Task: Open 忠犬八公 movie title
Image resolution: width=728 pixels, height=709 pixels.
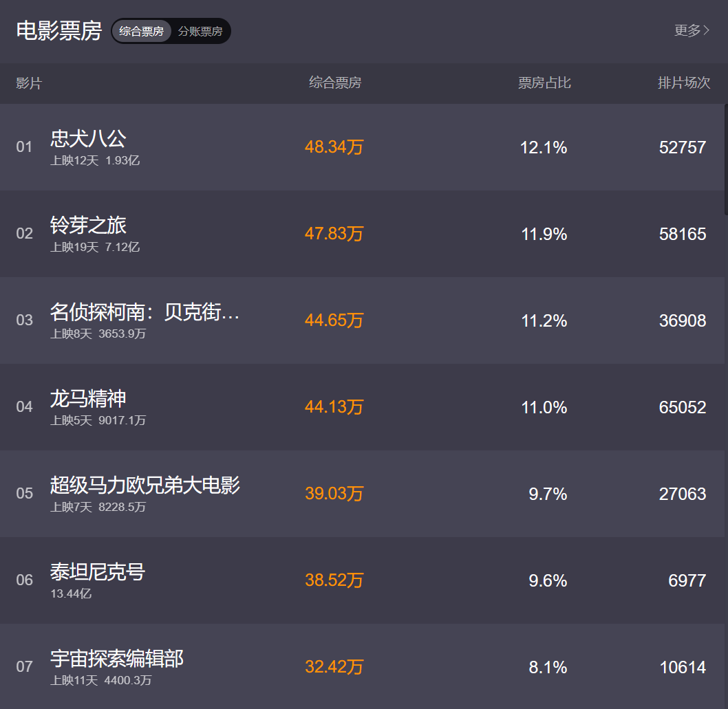Action: (88, 139)
